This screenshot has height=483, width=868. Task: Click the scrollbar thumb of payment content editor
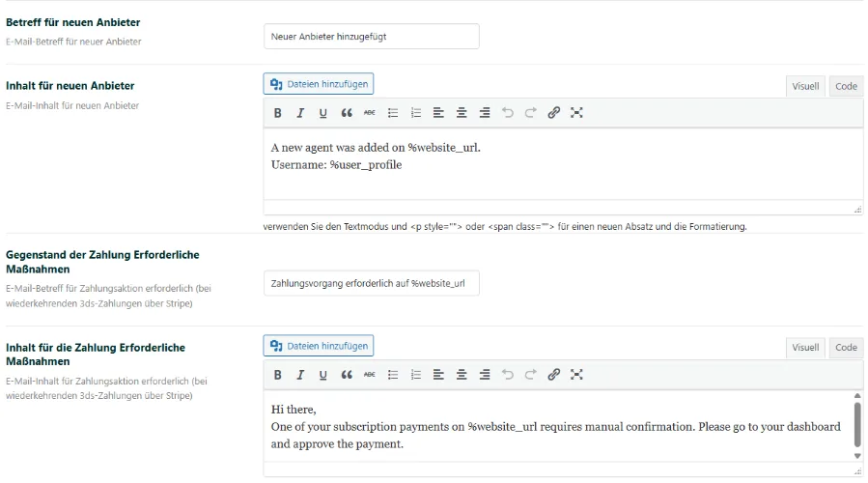[x=857, y=424]
